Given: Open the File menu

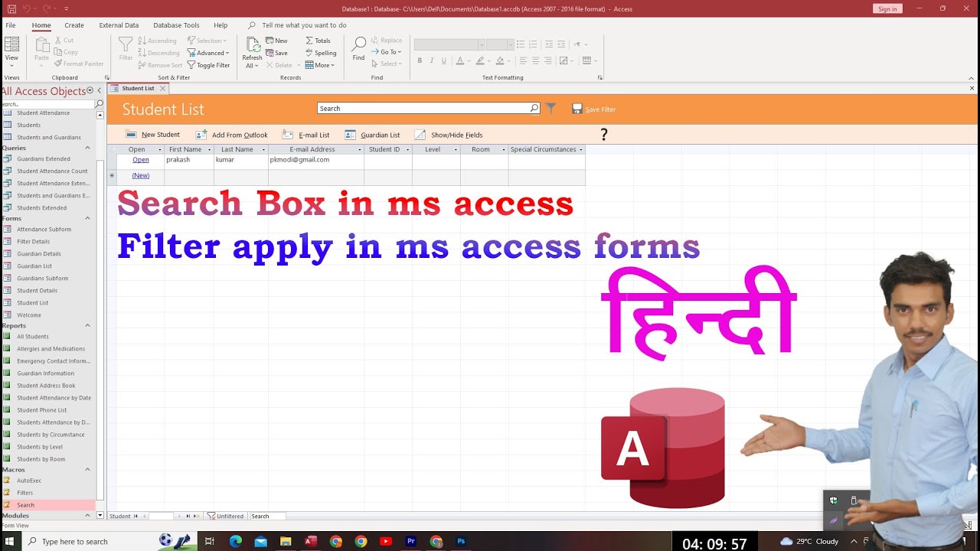Looking at the screenshot, I should point(11,25).
